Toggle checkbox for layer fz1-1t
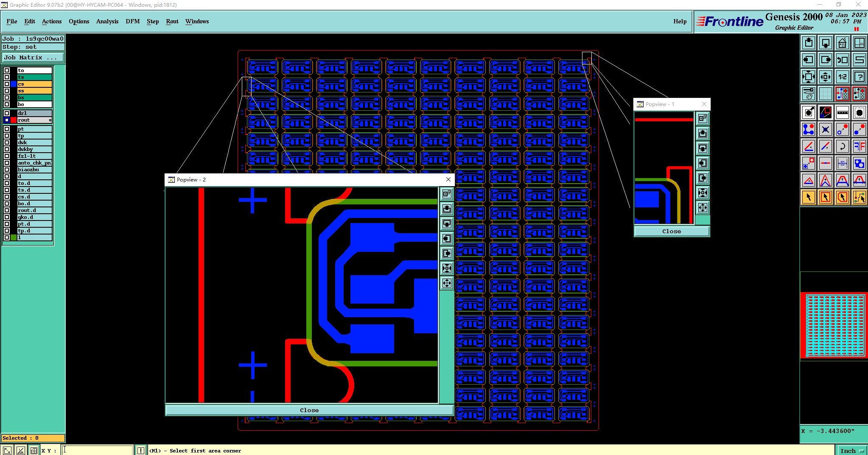This screenshot has width=868, height=455. [7, 156]
